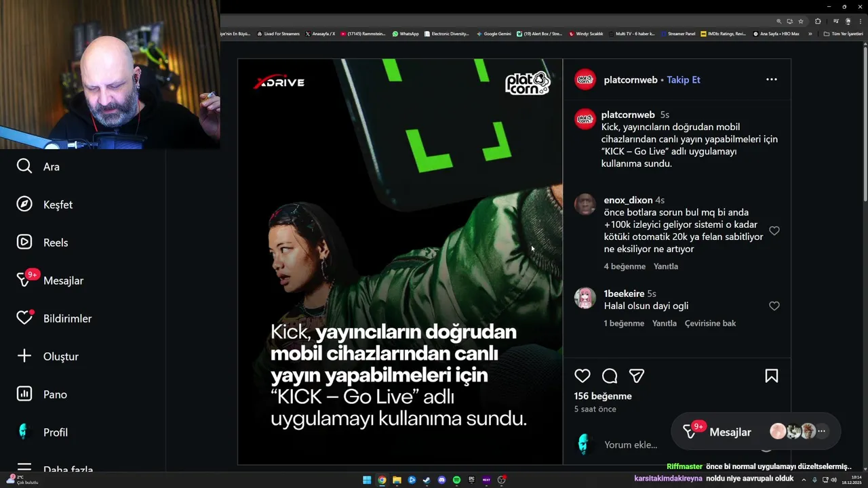This screenshot has width=868, height=488.
Task: View 4 beğenme on enox_dixon's comment
Action: pyautogui.click(x=625, y=266)
